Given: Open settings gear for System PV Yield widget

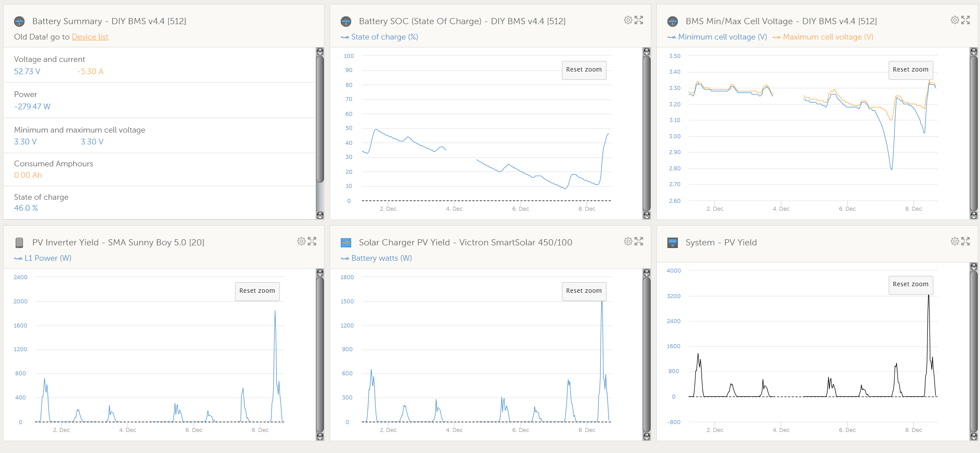Looking at the screenshot, I should tap(955, 241).
